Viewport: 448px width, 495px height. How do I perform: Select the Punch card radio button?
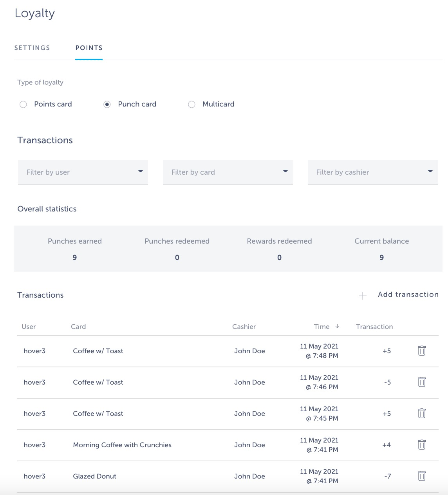(x=107, y=105)
